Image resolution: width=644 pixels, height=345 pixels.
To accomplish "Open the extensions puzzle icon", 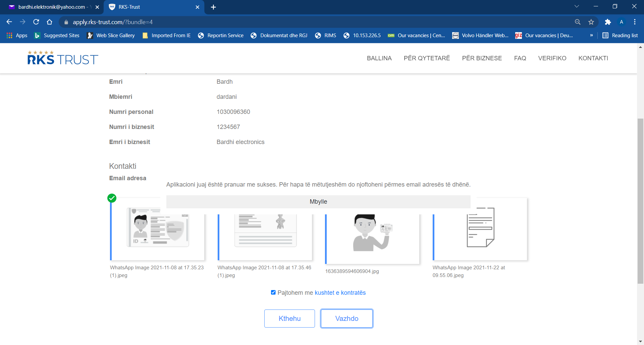I will pos(608,22).
